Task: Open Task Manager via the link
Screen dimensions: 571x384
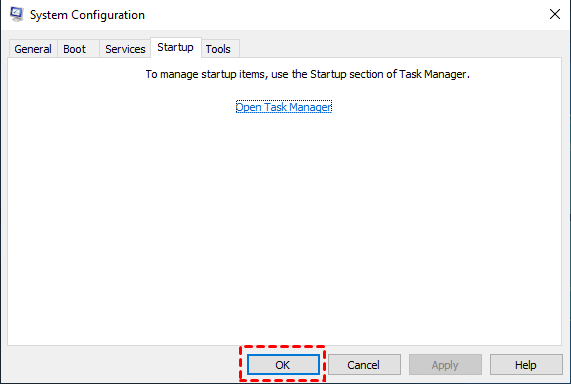Action: point(284,107)
